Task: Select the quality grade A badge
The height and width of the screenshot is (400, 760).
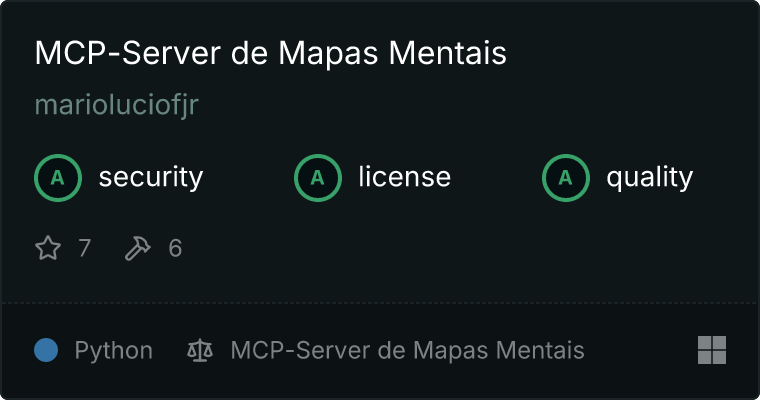Action: coord(566,177)
